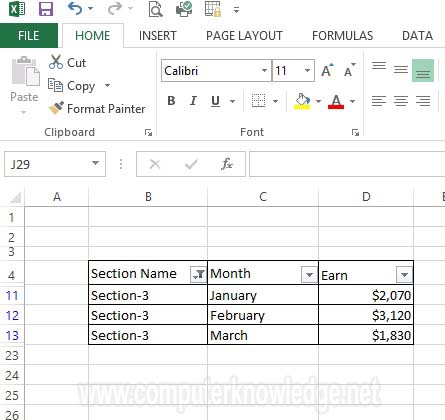Select the cell containing February

(x=263, y=315)
